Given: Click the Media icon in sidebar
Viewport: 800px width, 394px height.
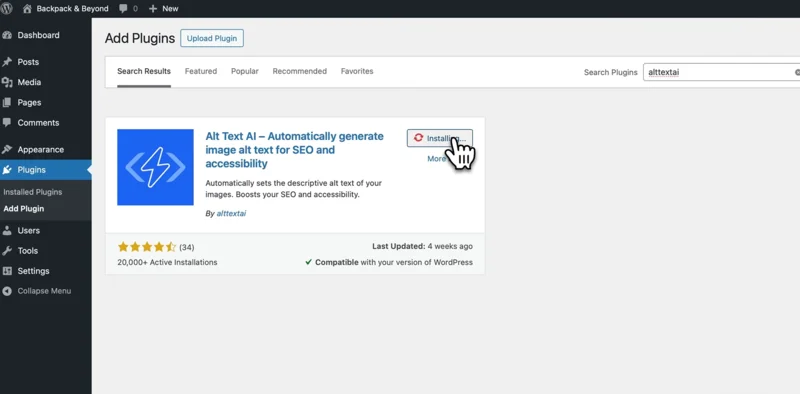Looking at the screenshot, I should coord(7,82).
